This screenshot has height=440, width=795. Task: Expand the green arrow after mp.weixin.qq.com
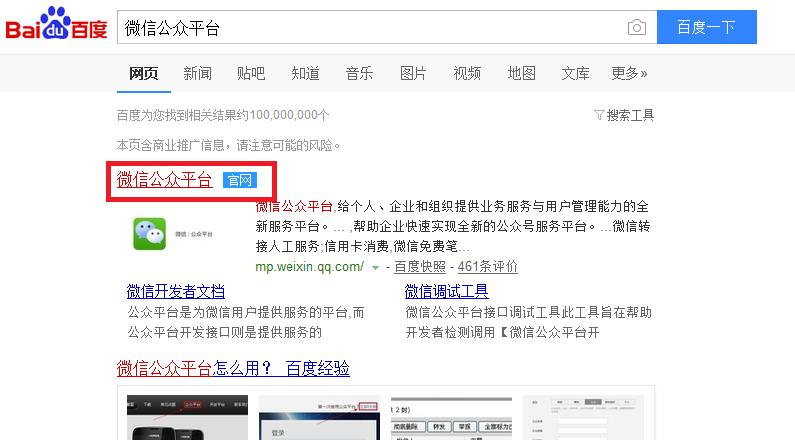[375, 268]
